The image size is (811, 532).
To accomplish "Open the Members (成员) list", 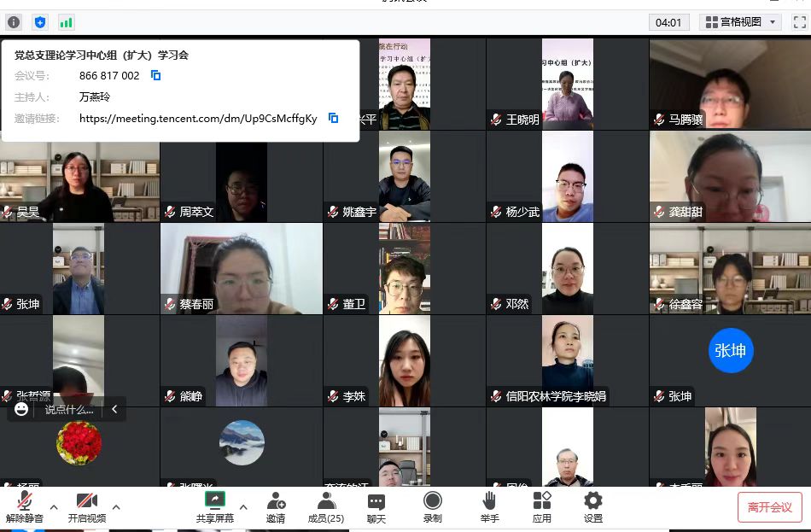I will (325, 506).
